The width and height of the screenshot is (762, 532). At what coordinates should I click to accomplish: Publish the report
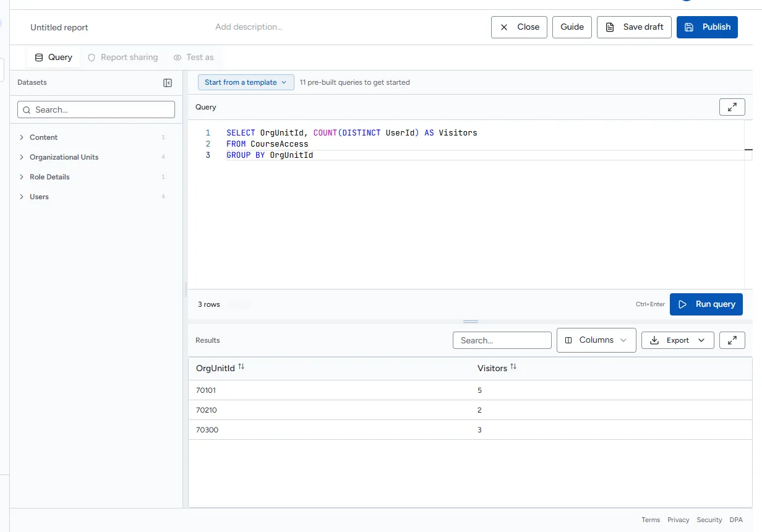tap(707, 27)
